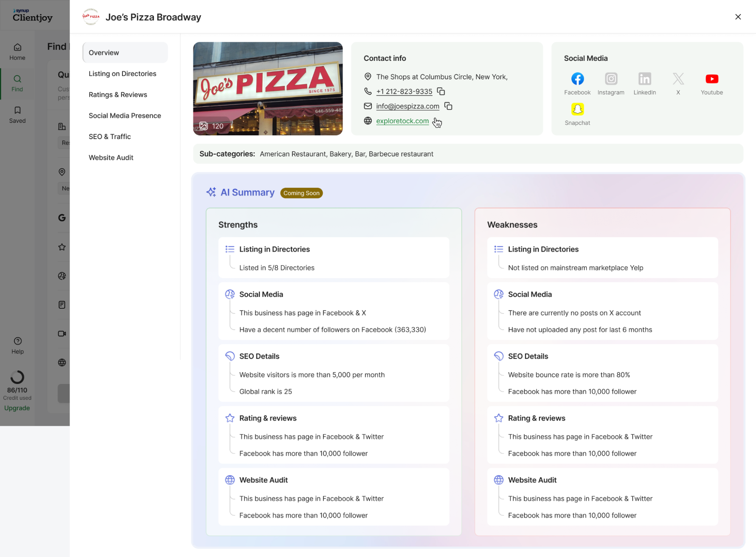Copy the email address with copy icon
This screenshot has height=557, width=756.
[x=448, y=106]
